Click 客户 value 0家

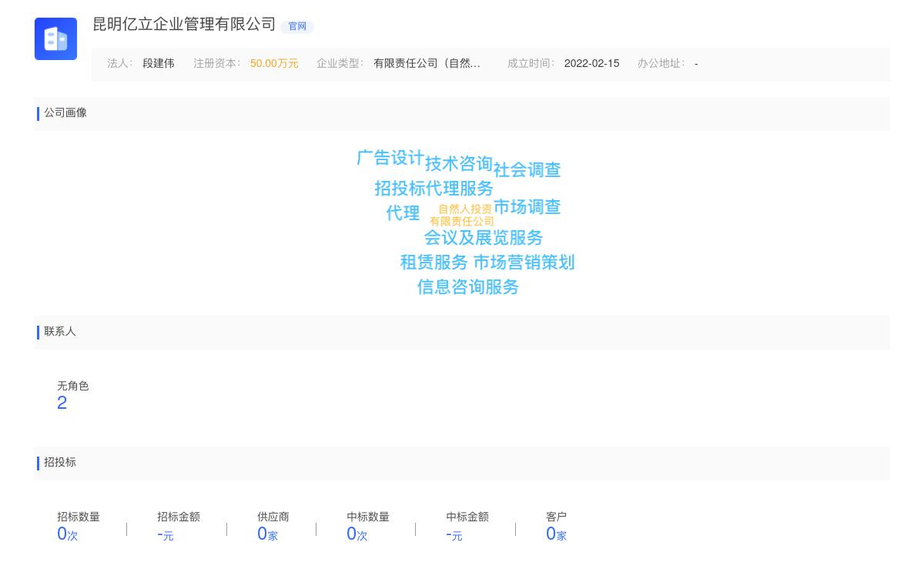pos(556,534)
